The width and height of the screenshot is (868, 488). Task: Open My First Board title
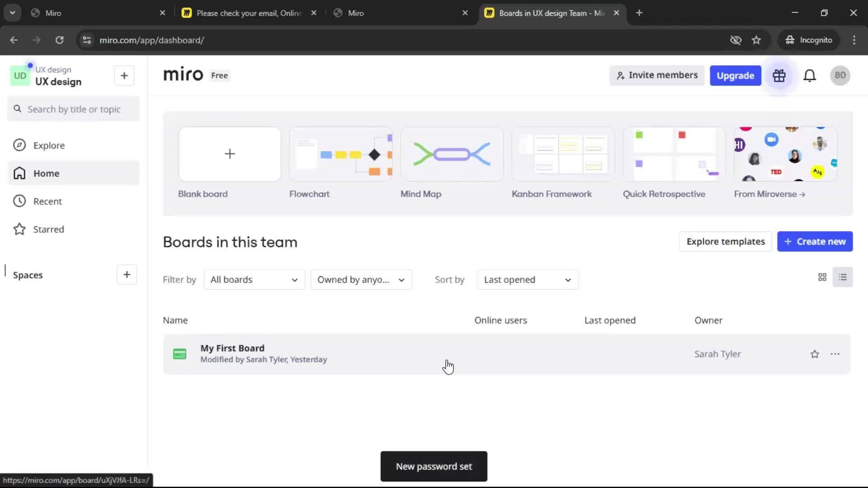click(x=232, y=348)
